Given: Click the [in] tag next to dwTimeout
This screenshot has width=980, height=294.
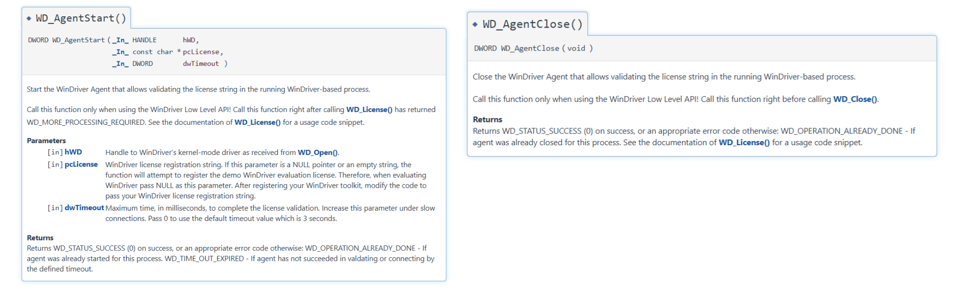Looking at the screenshot, I should pos(55,208).
